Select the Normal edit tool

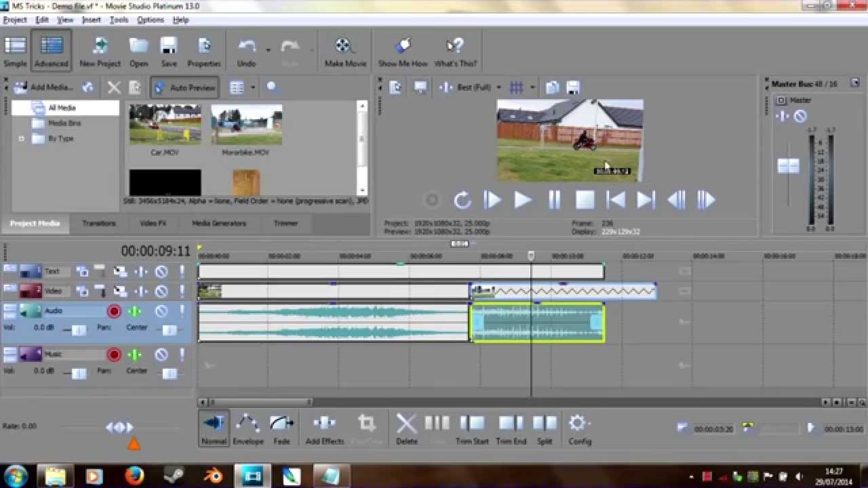point(214,429)
